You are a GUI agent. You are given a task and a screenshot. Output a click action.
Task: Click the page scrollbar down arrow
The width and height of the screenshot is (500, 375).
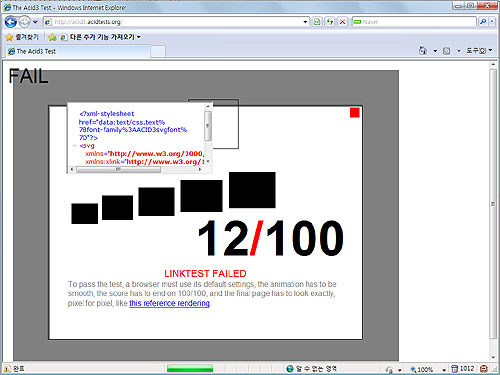tap(493, 357)
